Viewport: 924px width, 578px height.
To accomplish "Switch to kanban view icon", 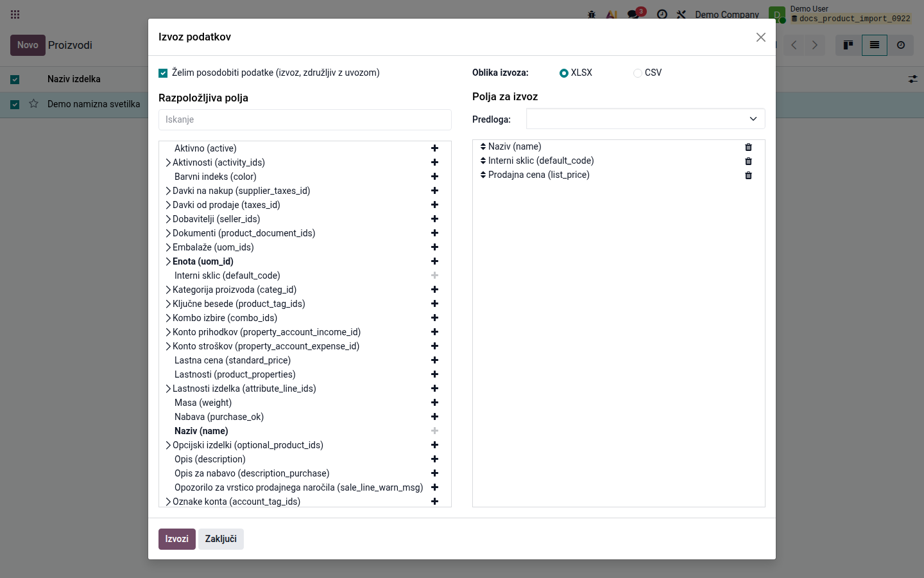I will pos(848,45).
